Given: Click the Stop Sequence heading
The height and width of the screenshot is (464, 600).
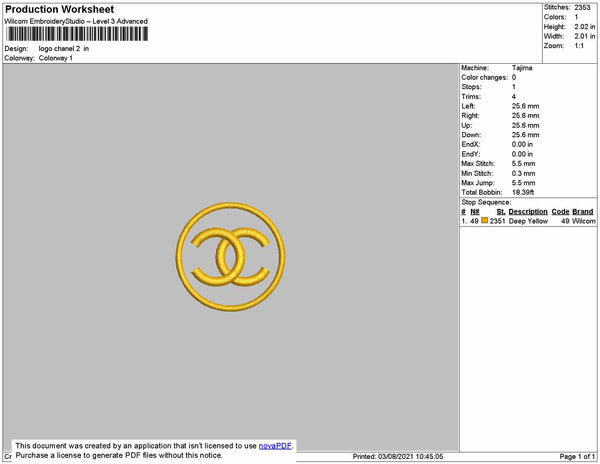Looking at the screenshot, I should [x=486, y=202].
